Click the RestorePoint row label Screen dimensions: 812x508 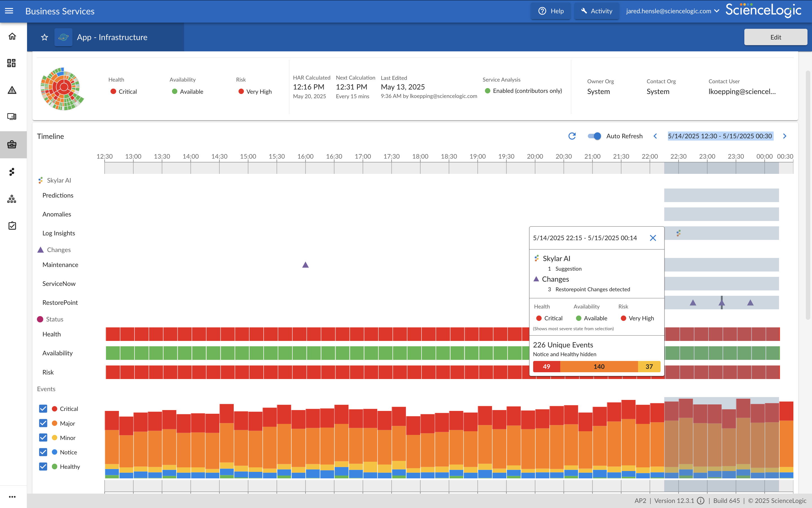coord(60,303)
